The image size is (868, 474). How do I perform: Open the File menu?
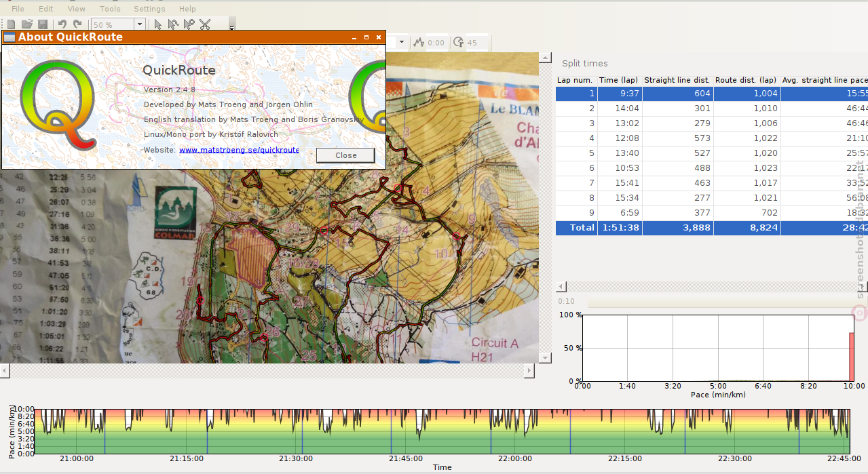(x=18, y=9)
